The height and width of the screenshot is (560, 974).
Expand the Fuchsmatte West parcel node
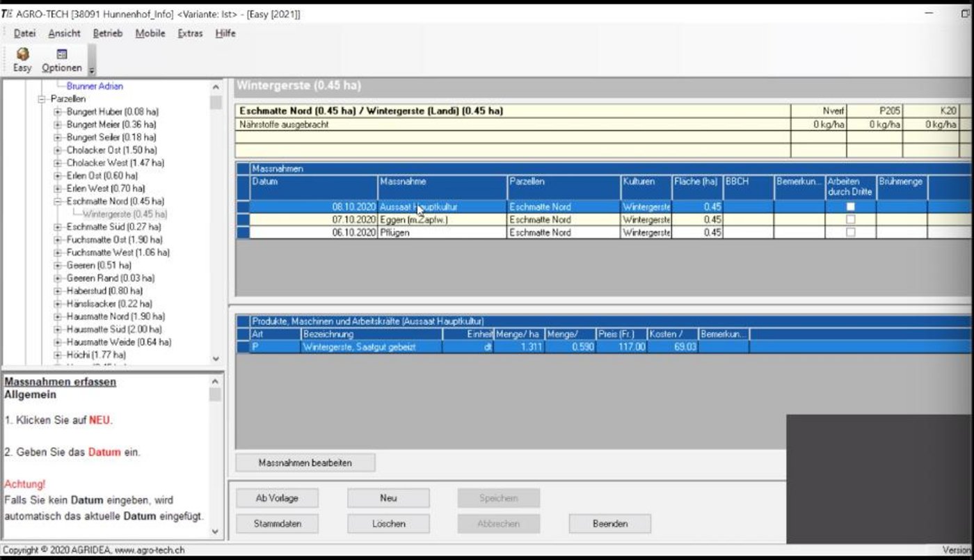click(58, 253)
